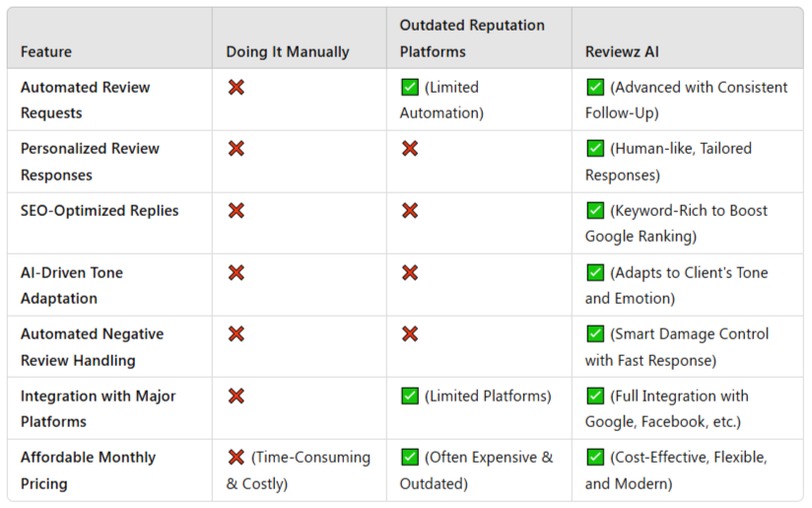Click green check next to Adapts to Client's Tone
The image size is (812, 508).
595,273
